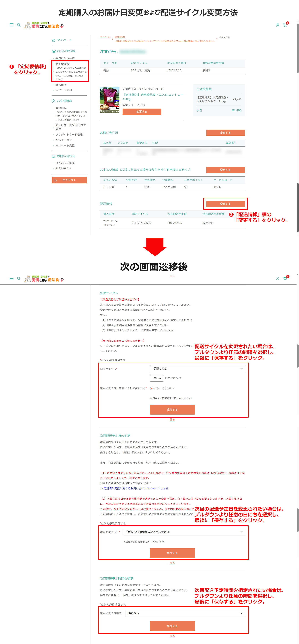Image resolution: width=299 pixels, height=644 pixels.
Task: Click the G.A.N. Control product thumbnail
Action: coord(110,100)
